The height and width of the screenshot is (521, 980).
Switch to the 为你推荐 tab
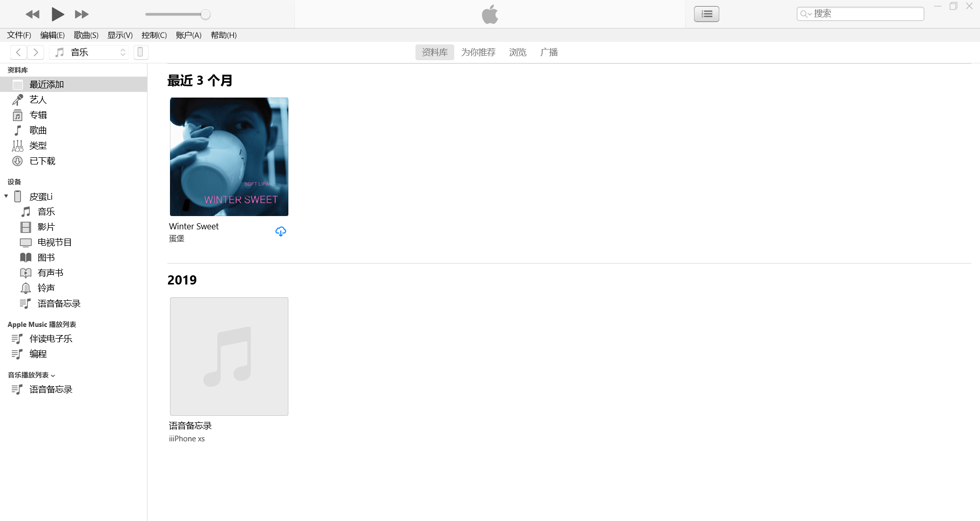[x=478, y=52]
